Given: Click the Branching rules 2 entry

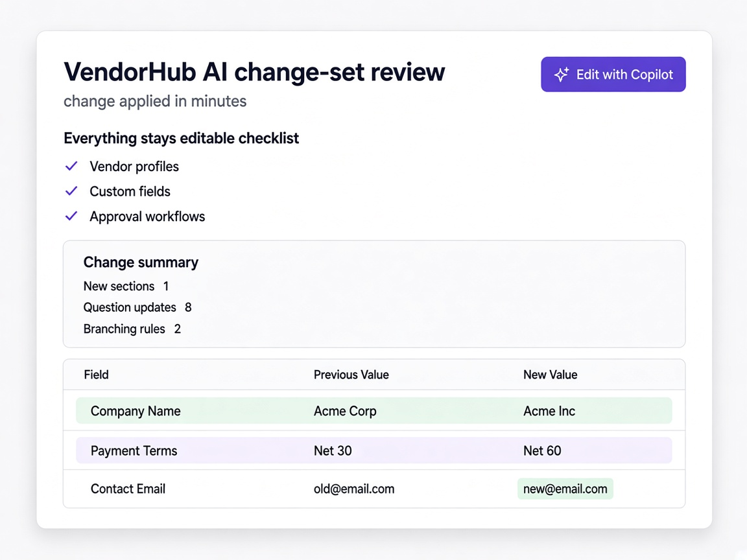Looking at the screenshot, I should pyautogui.click(x=132, y=329).
